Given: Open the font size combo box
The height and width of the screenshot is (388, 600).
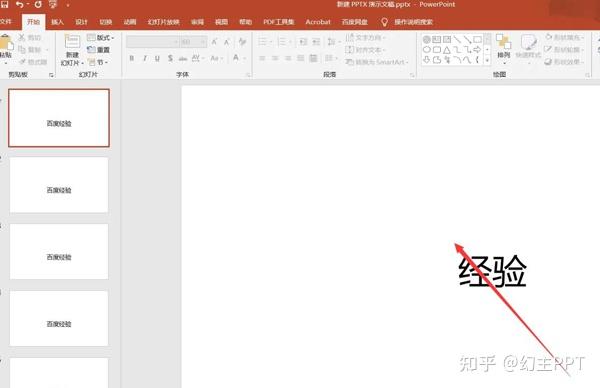Looking at the screenshot, I should [x=193, y=42].
